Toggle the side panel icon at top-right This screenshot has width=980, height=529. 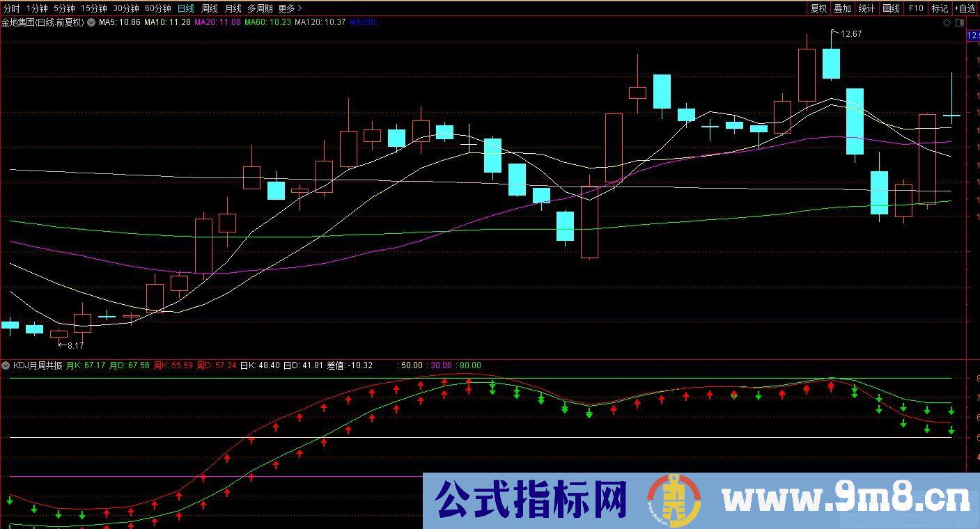point(960,23)
